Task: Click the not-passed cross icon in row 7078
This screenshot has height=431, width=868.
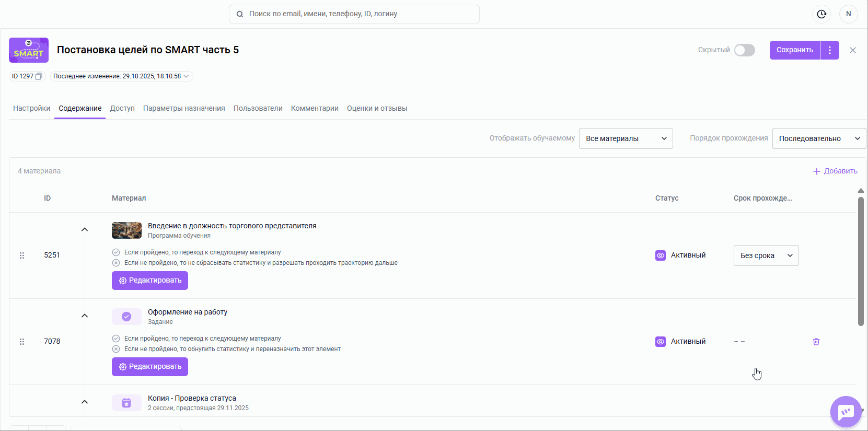Action: click(116, 349)
